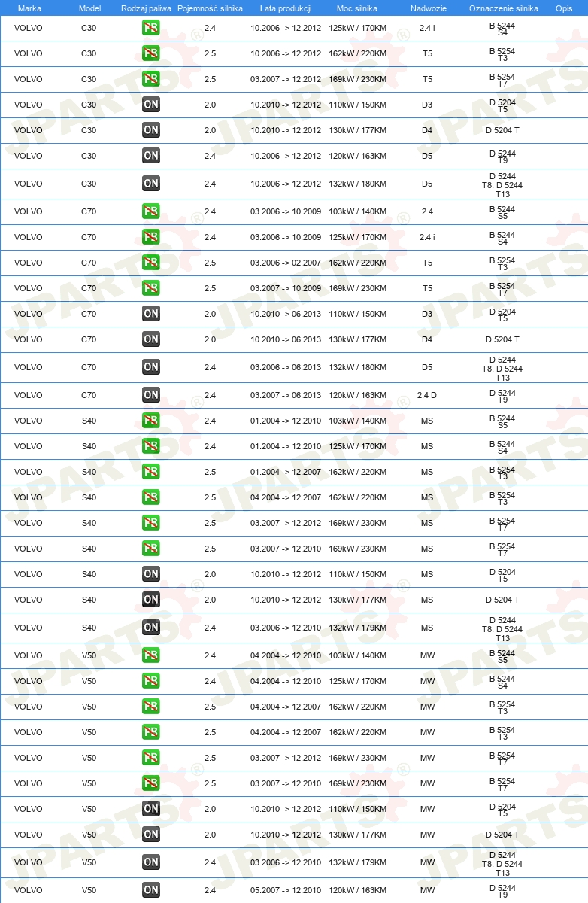
Task: Select the ON diesel icon for S40 110kW/150KM
Action: (x=151, y=575)
